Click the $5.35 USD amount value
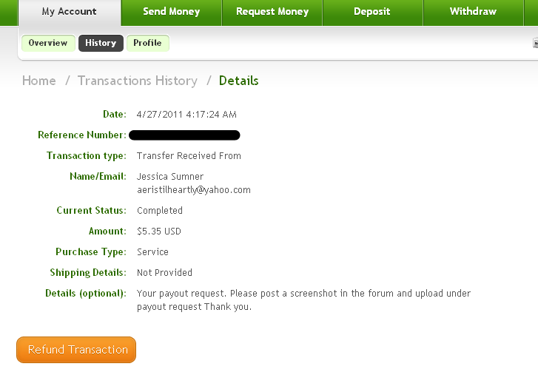 159,232
